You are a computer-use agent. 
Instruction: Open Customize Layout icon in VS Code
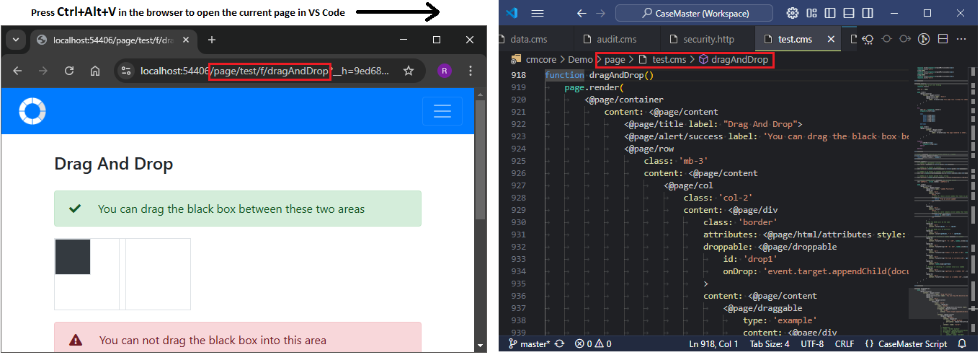pyautogui.click(x=812, y=13)
